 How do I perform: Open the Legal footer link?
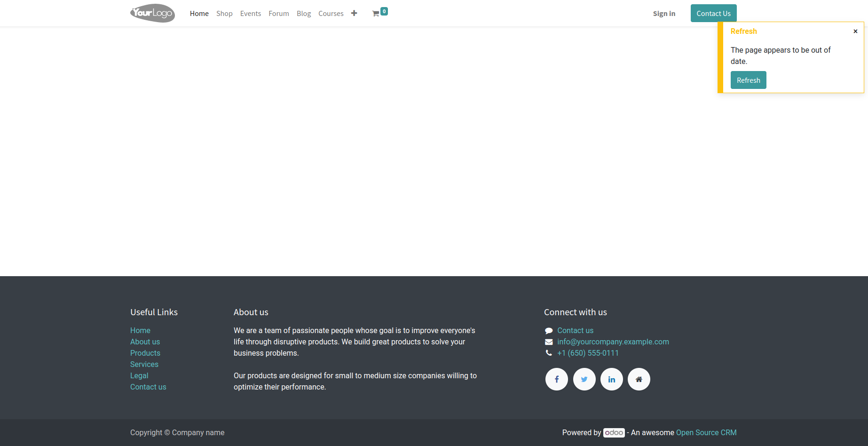tap(139, 375)
